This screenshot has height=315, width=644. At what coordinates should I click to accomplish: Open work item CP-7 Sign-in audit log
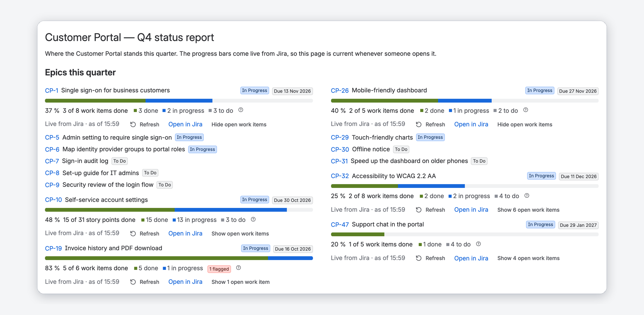pyautogui.click(x=52, y=161)
